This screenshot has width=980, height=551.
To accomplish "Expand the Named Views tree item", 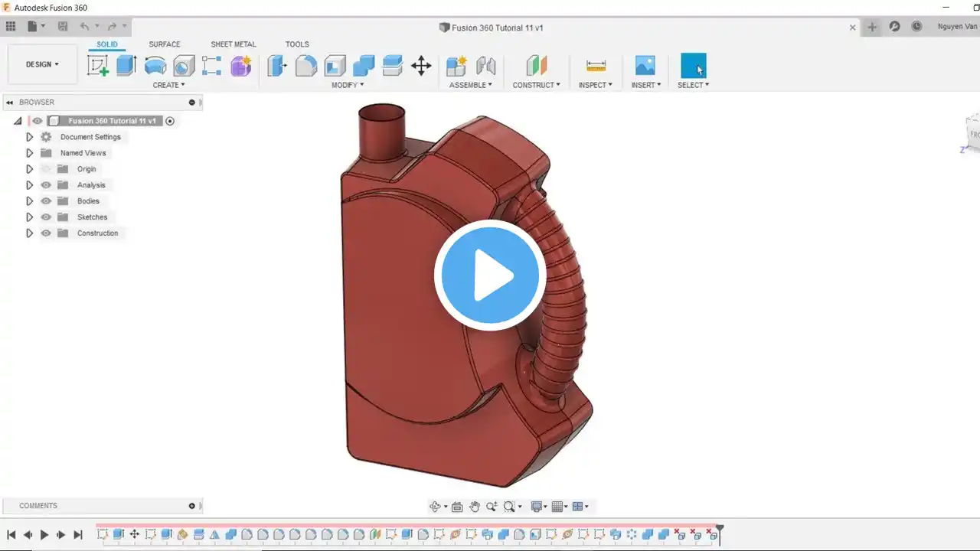I will click(29, 153).
